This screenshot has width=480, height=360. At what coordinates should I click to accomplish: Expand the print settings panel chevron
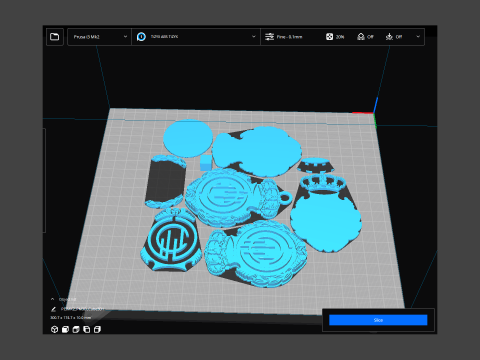tap(418, 37)
